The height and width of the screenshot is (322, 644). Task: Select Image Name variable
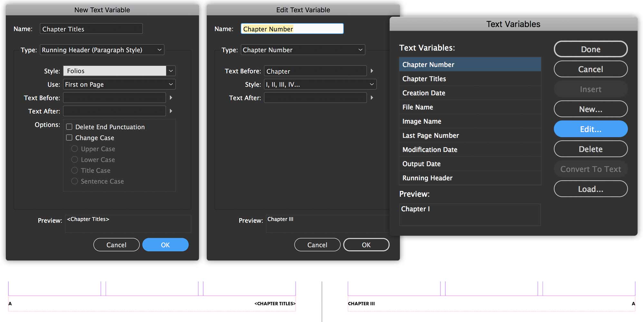(470, 121)
